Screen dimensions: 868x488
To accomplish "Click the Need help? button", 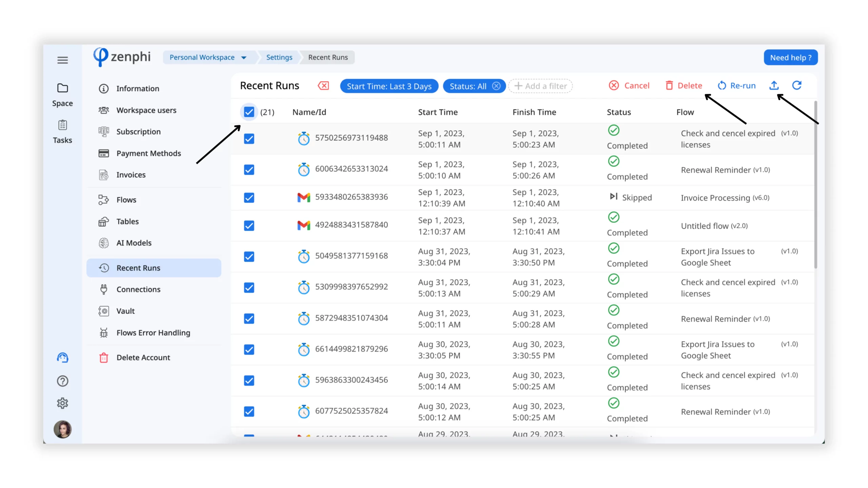I will pos(790,57).
